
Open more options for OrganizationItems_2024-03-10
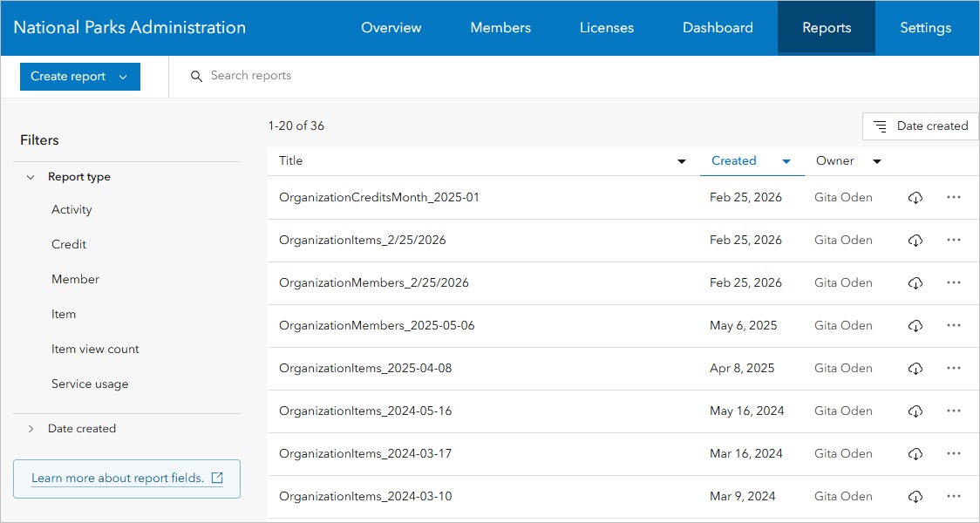[x=953, y=497]
